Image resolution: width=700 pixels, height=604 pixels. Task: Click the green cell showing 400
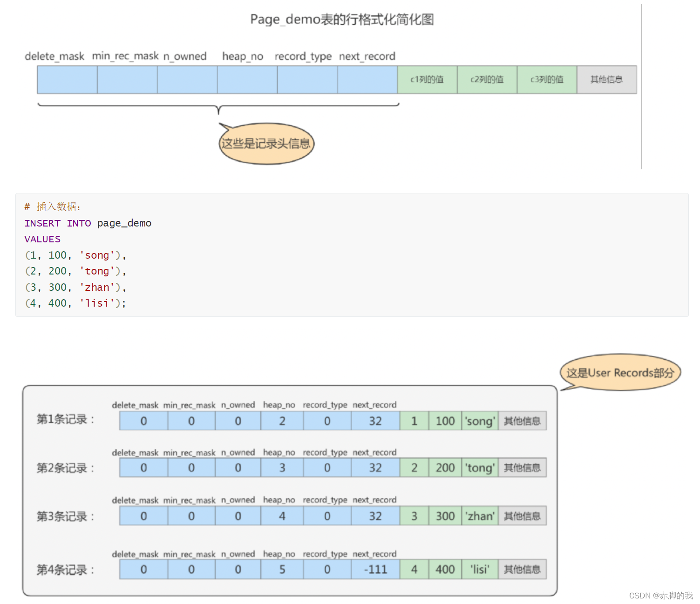tap(445, 570)
